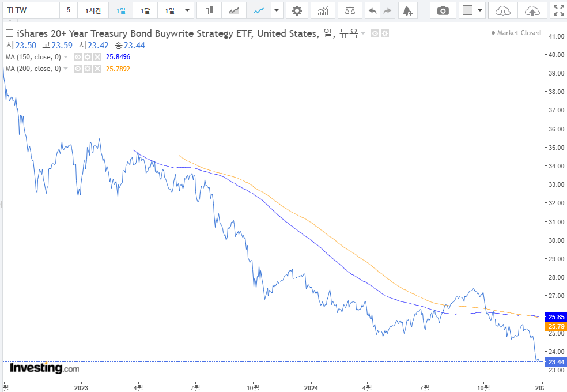The height and width of the screenshot is (392, 567).
Task: Add an alert with the bell icon
Action: coord(408,10)
